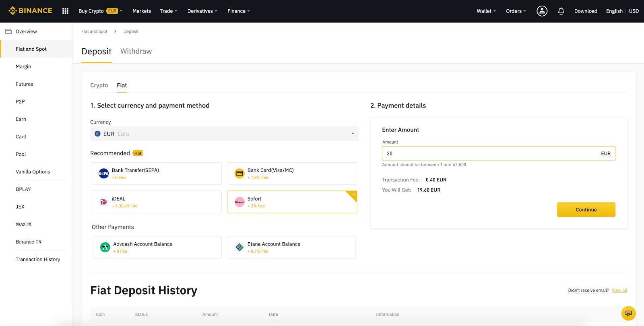644x326 pixels.
Task: Click the Overview wallet card icon
Action: point(8,31)
